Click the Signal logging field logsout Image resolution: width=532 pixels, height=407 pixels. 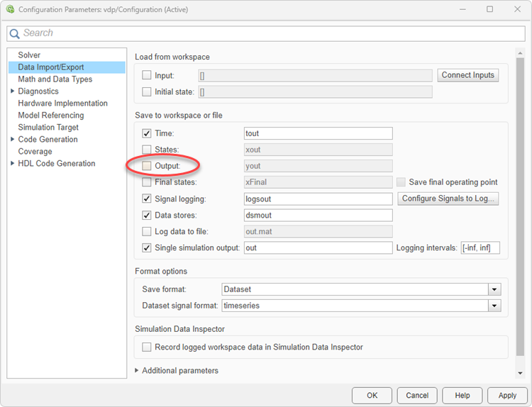pyautogui.click(x=318, y=199)
